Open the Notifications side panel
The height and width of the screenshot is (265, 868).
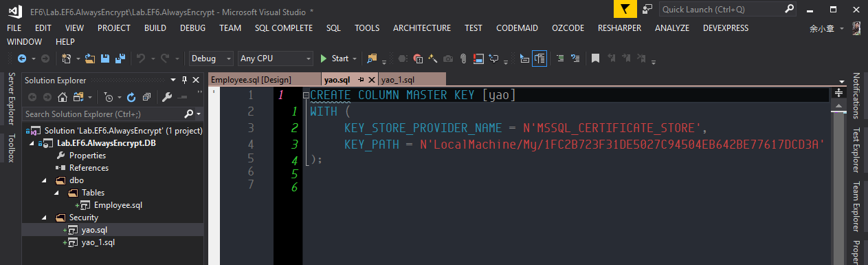point(856,96)
